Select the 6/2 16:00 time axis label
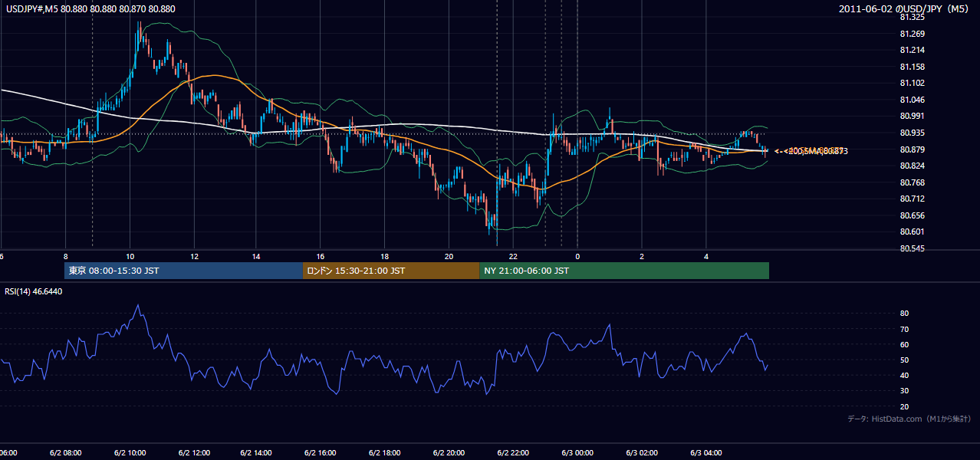 coord(321,453)
